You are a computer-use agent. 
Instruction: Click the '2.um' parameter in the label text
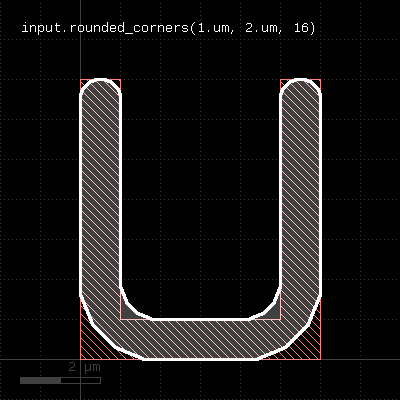click(x=261, y=28)
